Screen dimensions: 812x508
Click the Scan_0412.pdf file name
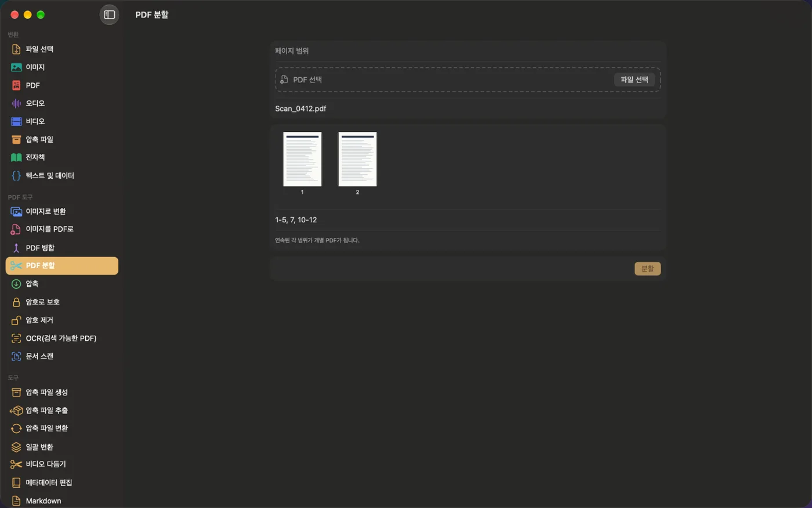pos(300,109)
